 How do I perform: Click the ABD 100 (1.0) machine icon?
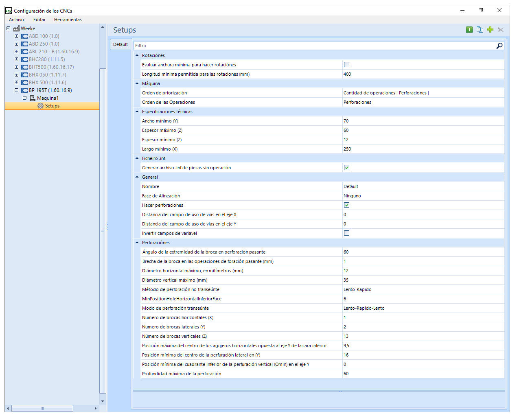point(24,36)
